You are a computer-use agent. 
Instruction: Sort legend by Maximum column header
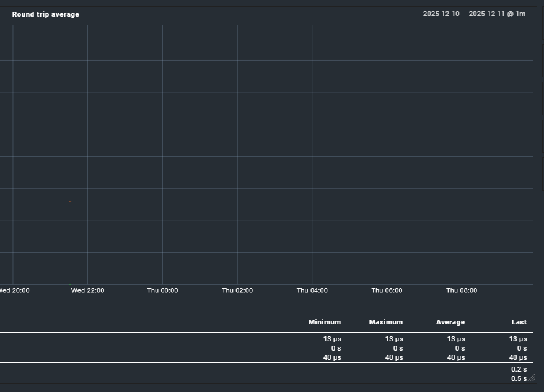click(x=385, y=322)
